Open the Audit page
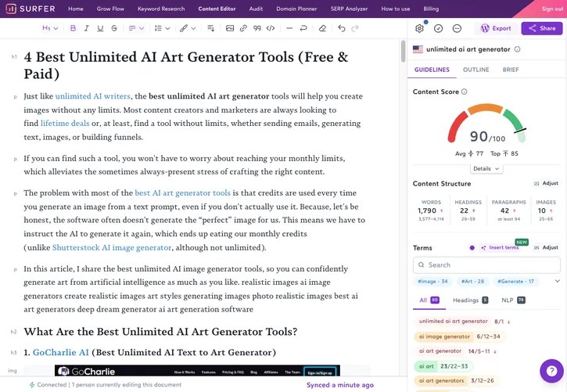 tap(256, 9)
